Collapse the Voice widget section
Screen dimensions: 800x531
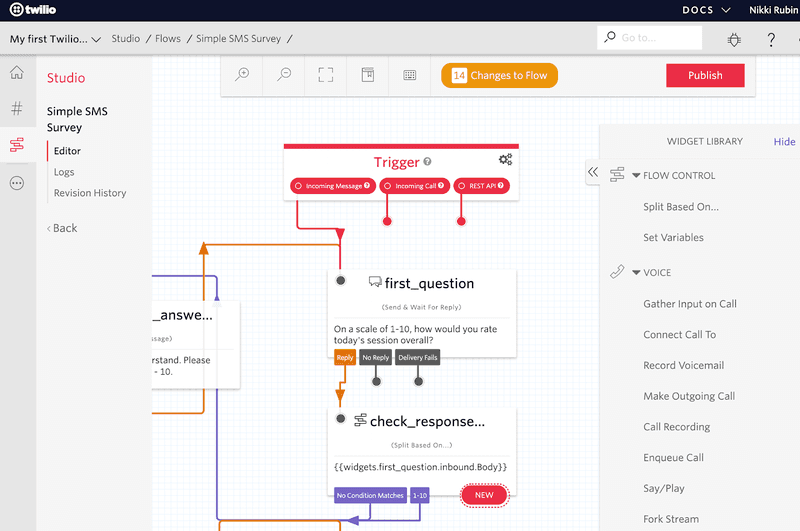pos(636,272)
